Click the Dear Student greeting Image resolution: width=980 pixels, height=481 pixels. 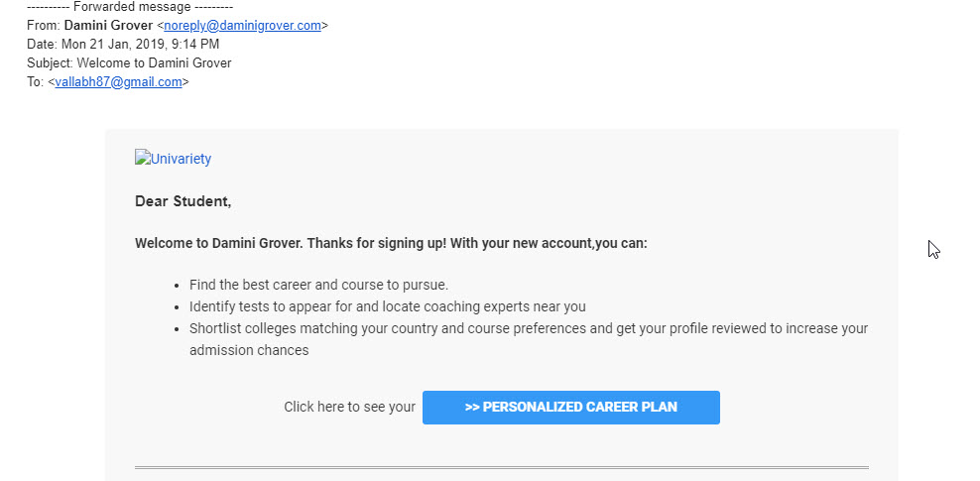coord(184,201)
